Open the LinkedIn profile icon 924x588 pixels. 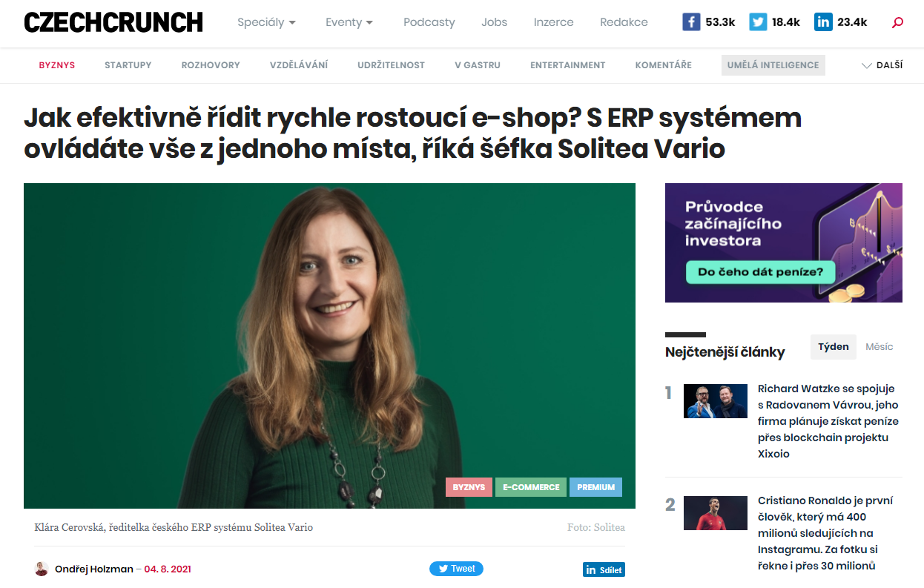[823, 22]
